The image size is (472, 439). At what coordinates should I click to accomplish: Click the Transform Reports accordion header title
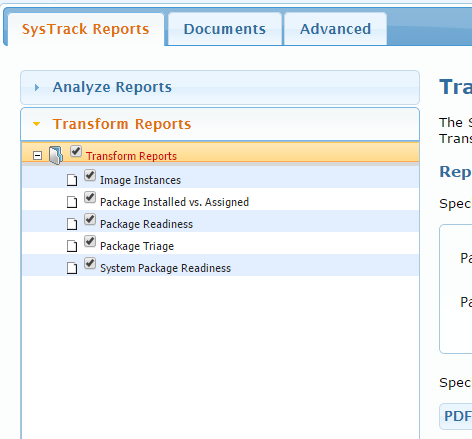pos(122,124)
